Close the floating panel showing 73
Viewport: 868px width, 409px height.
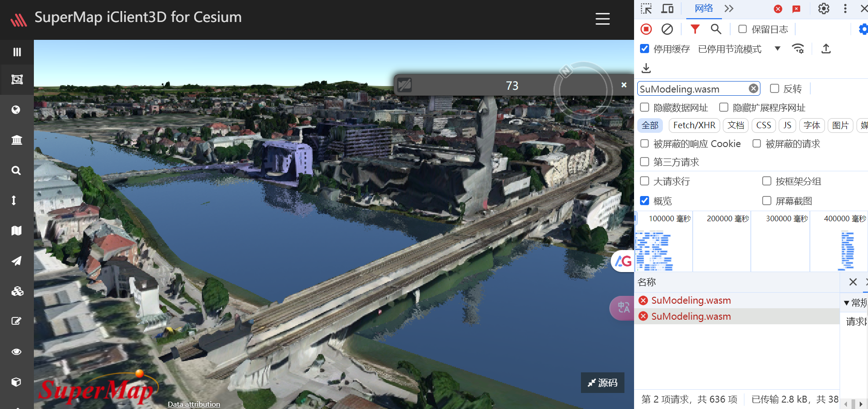click(x=624, y=85)
